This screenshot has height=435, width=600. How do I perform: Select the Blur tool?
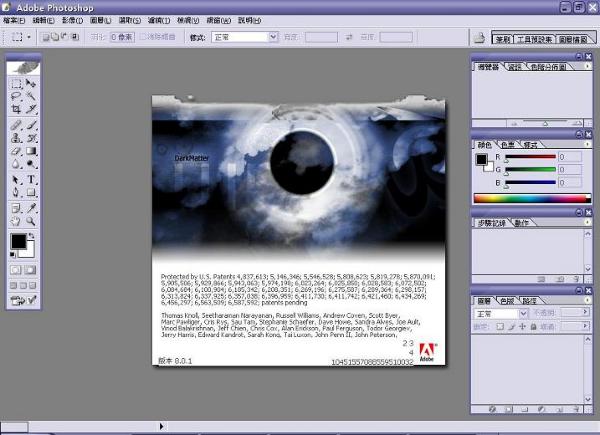pos(16,164)
